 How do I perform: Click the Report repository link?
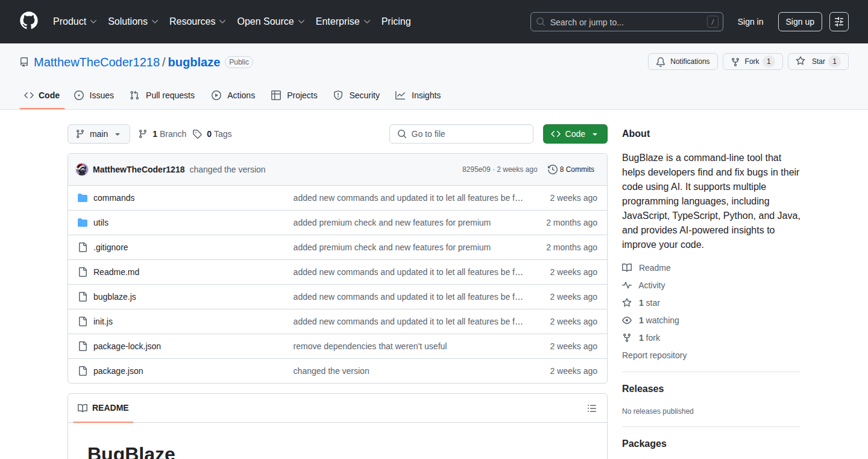[x=655, y=355]
